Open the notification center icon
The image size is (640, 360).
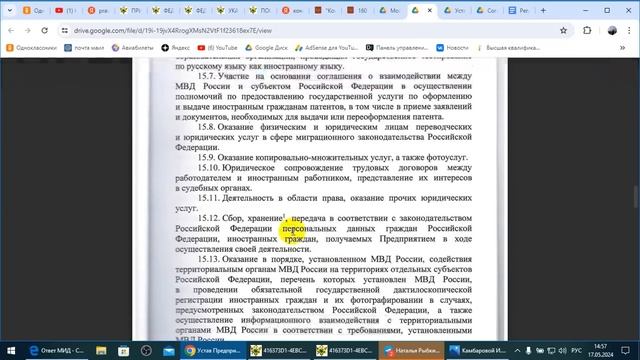[x=625, y=351]
